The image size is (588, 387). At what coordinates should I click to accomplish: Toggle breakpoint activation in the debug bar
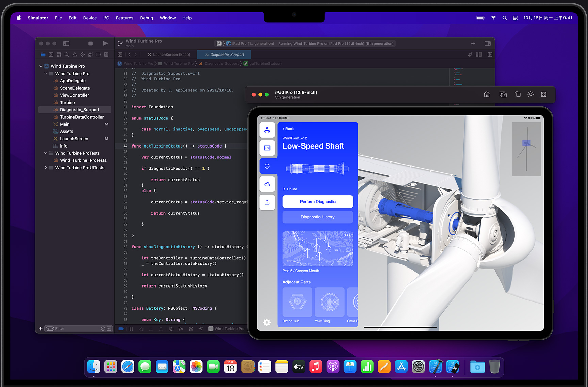(x=121, y=329)
